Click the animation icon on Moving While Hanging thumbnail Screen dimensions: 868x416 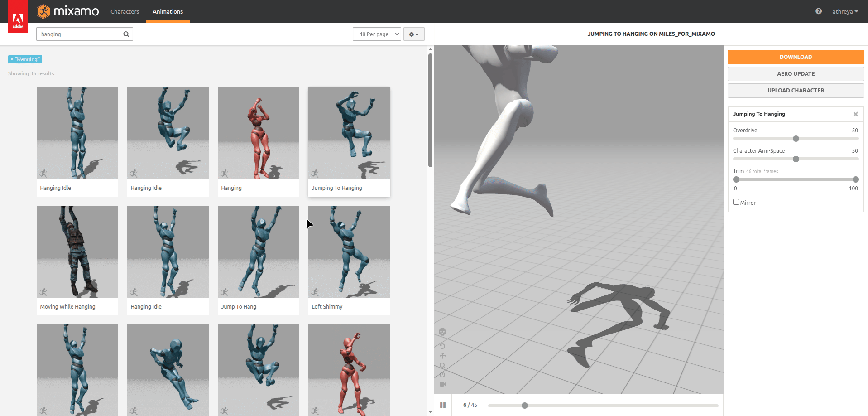[43, 292]
